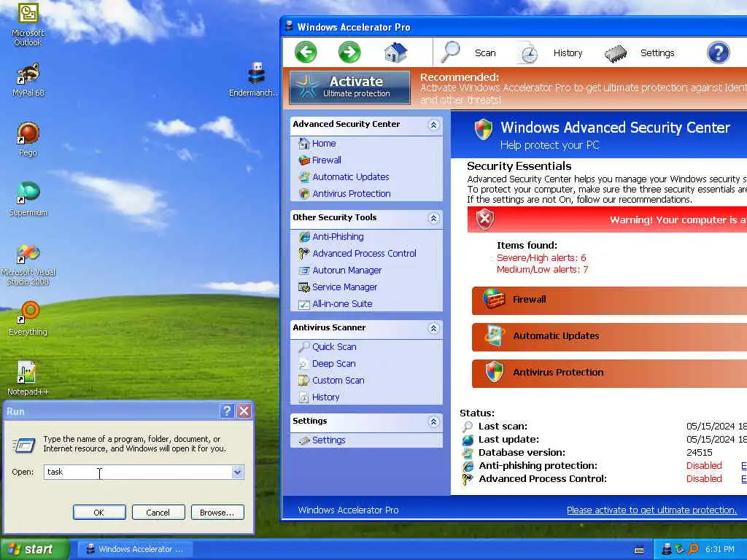Open the Settings chip toolbar icon

(616, 53)
